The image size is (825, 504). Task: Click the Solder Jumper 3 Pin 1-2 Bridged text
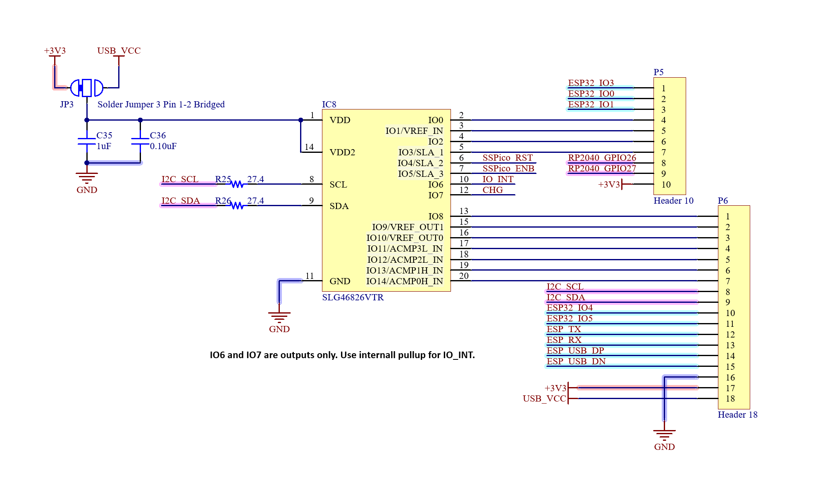(161, 105)
